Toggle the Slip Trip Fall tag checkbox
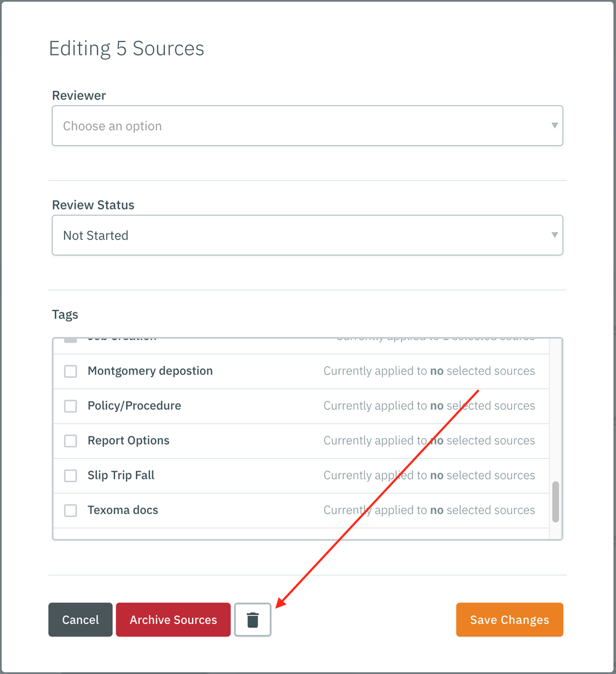The width and height of the screenshot is (616, 674). click(x=70, y=475)
